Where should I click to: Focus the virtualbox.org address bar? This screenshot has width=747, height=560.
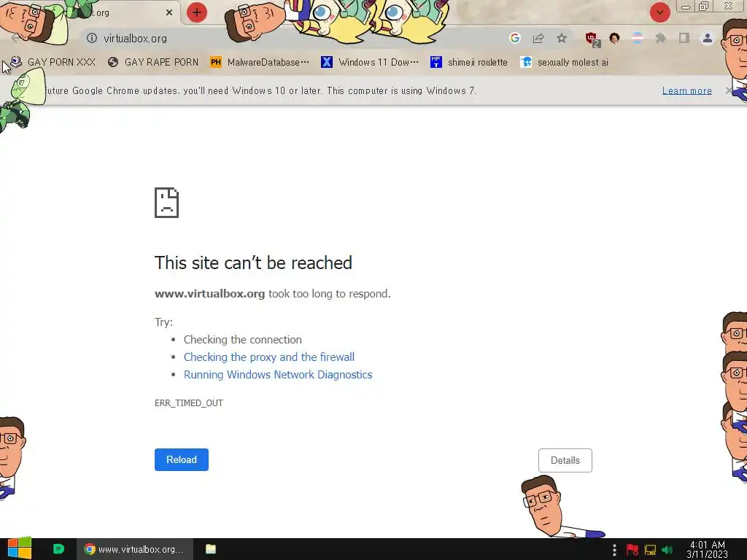click(x=295, y=38)
